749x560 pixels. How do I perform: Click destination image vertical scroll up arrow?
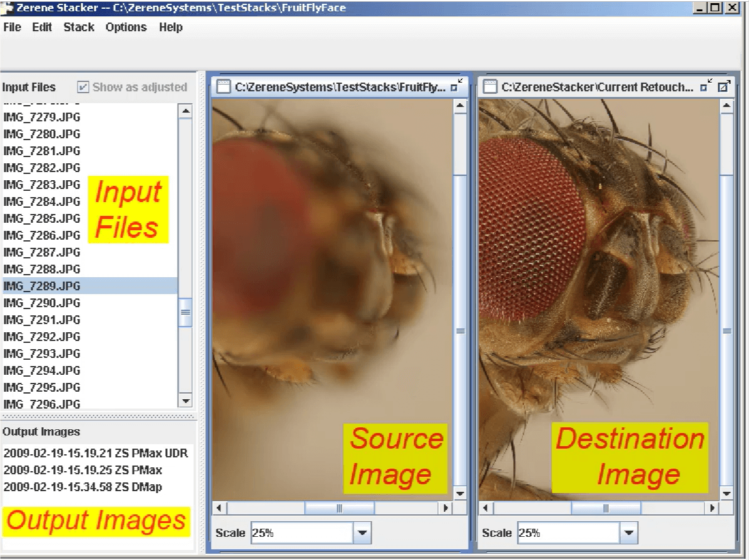click(x=726, y=106)
